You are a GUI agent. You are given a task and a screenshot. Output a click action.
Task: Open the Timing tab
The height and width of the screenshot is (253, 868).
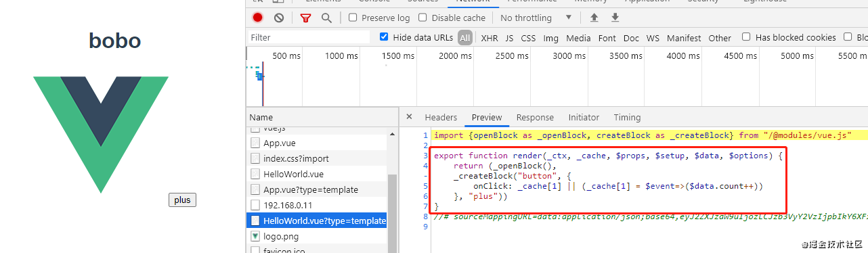(627, 117)
